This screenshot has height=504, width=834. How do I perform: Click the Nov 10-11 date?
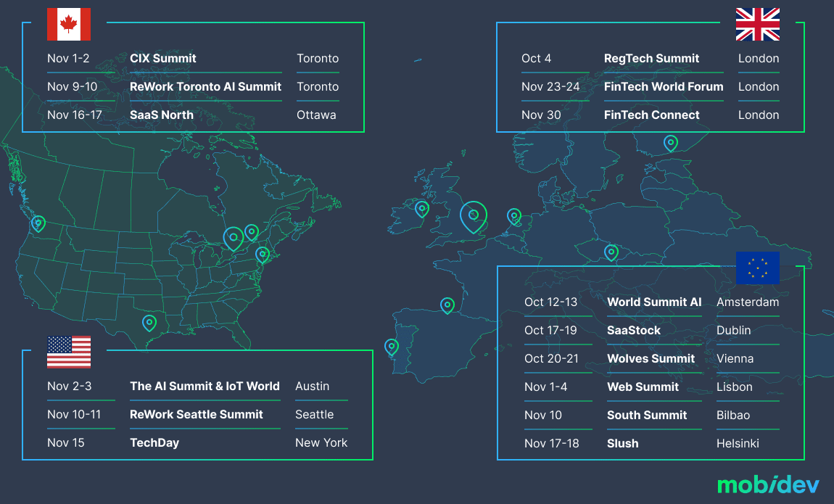click(x=74, y=414)
